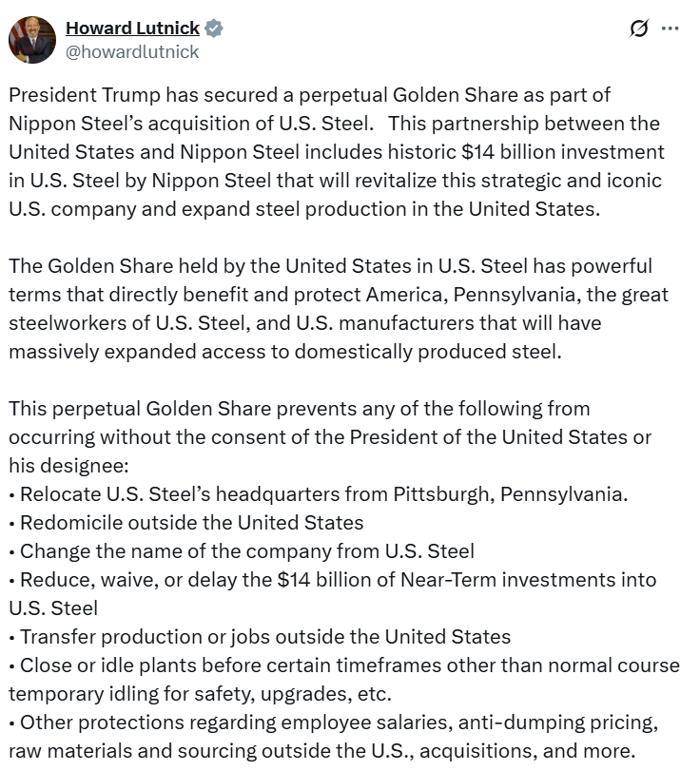Open the three-dot more options menu
The image size is (700, 771).
click(x=671, y=29)
